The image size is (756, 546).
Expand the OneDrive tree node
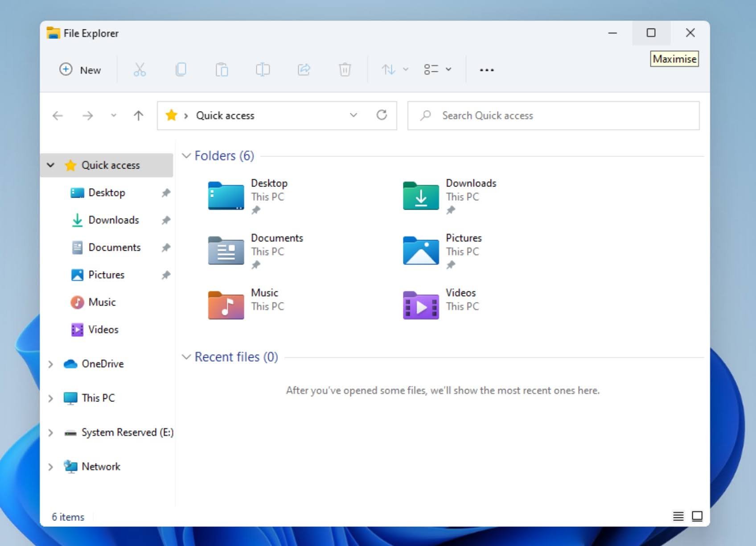point(51,364)
